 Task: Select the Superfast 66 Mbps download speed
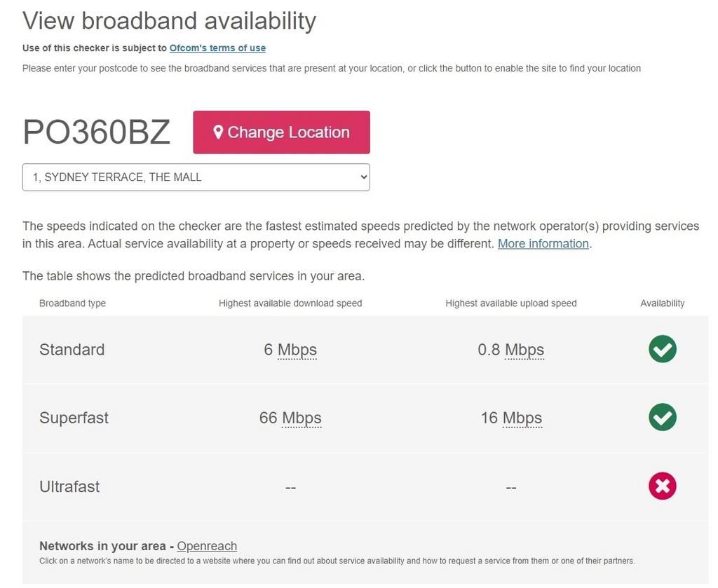(x=290, y=418)
